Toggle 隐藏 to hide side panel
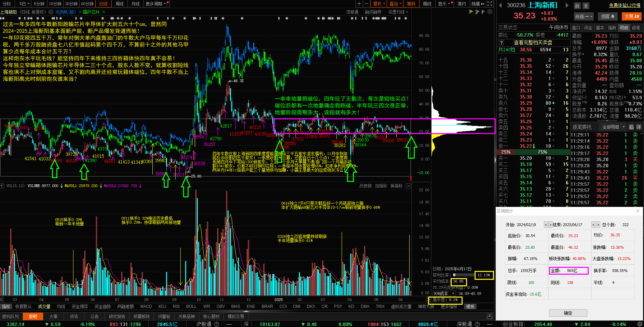644x327 pixels. click(x=478, y=4)
